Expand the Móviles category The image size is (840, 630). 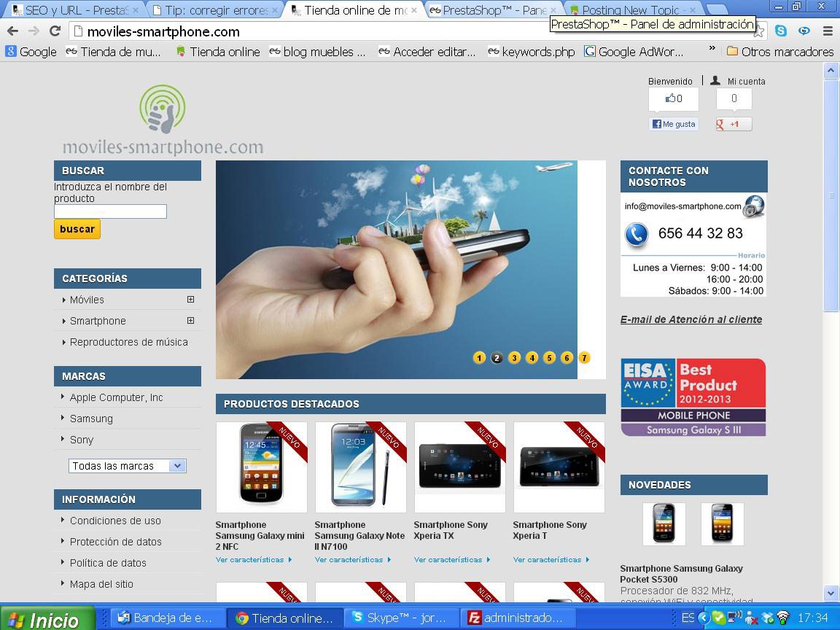coord(190,300)
